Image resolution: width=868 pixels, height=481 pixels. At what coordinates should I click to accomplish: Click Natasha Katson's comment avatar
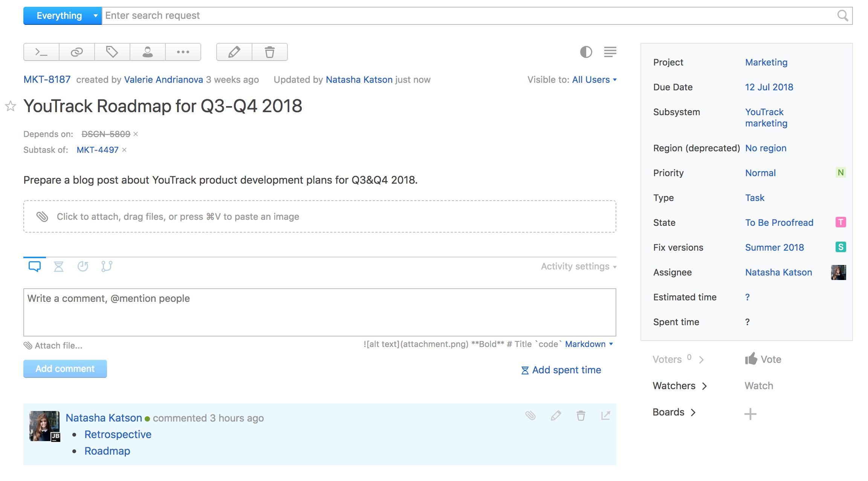tap(44, 426)
